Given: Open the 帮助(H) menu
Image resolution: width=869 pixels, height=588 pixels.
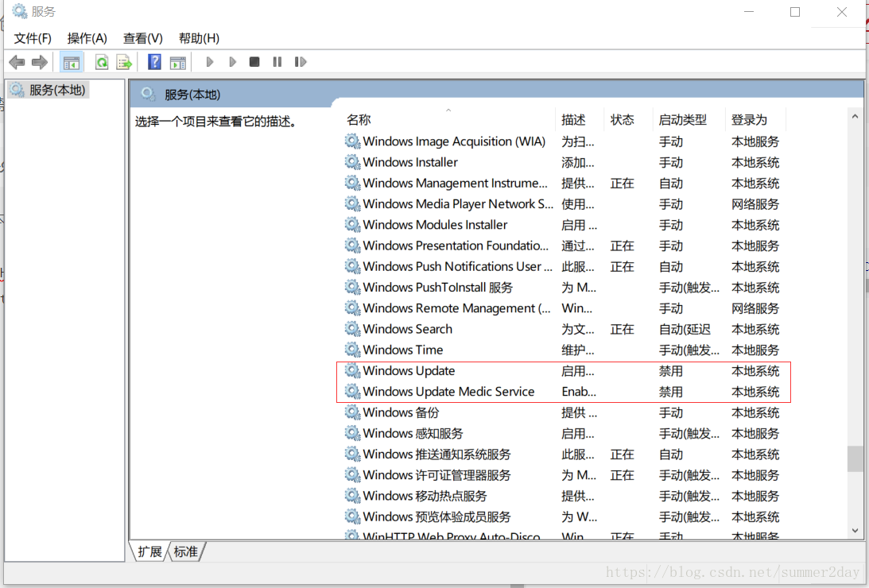Looking at the screenshot, I should tap(199, 38).
